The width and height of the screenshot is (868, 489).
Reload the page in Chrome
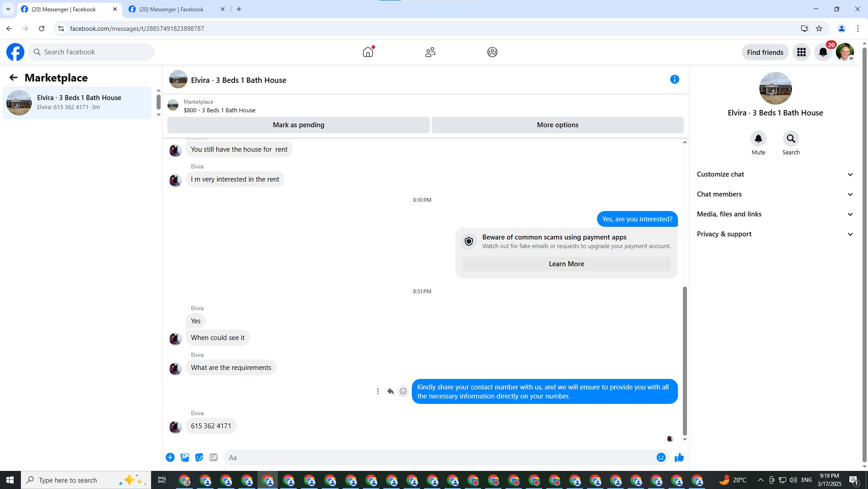42,29
